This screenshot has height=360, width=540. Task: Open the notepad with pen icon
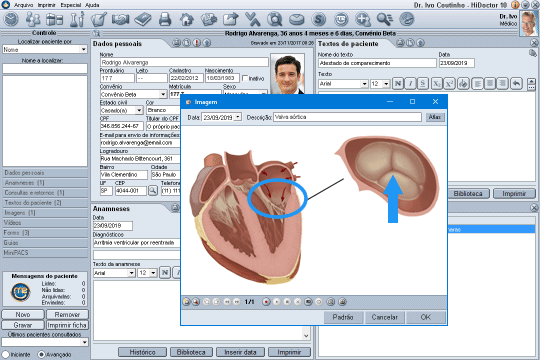[x=98, y=19]
